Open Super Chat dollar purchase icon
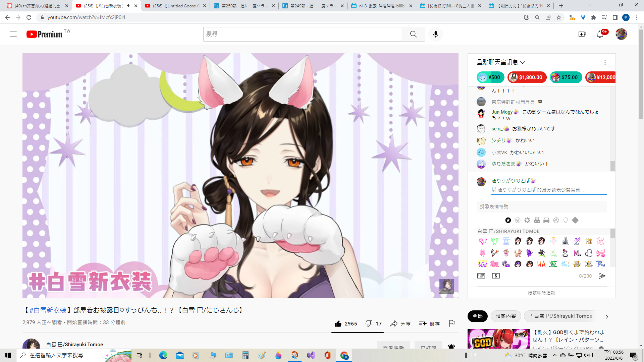644x362 pixels. point(496,276)
